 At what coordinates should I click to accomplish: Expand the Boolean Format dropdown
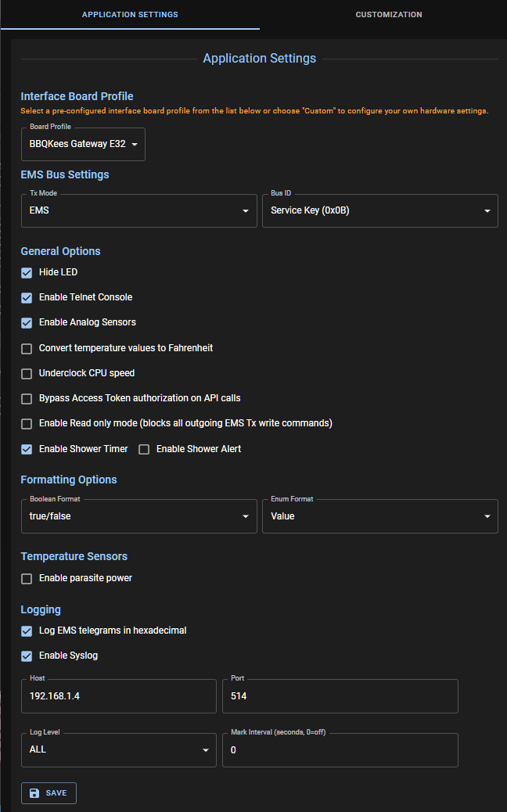[x=138, y=516]
